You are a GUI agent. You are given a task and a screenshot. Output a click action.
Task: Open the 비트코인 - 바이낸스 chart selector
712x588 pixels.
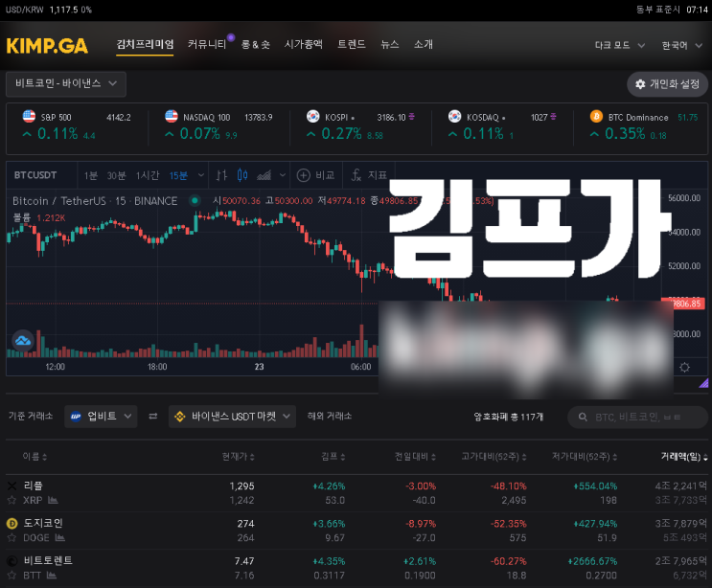[66, 84]
